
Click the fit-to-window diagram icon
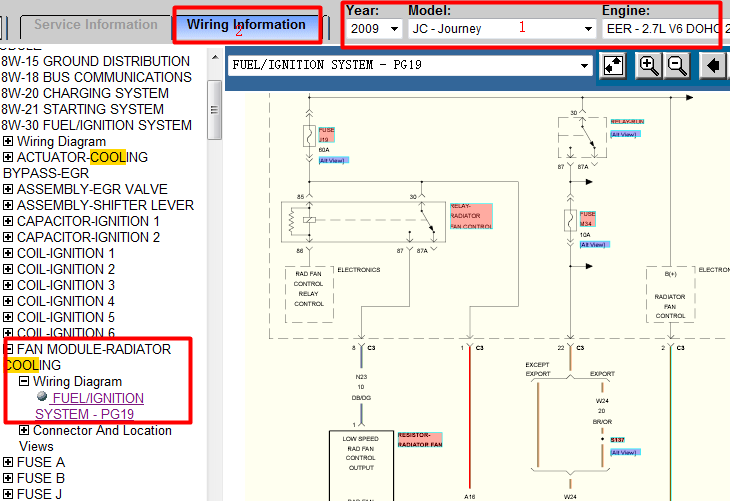pos(613,66)
